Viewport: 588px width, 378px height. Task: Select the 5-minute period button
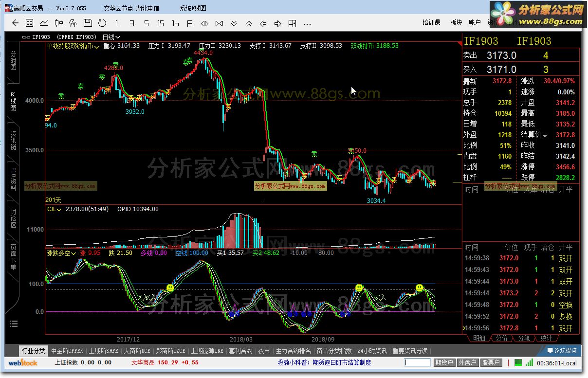pos(146,23)
